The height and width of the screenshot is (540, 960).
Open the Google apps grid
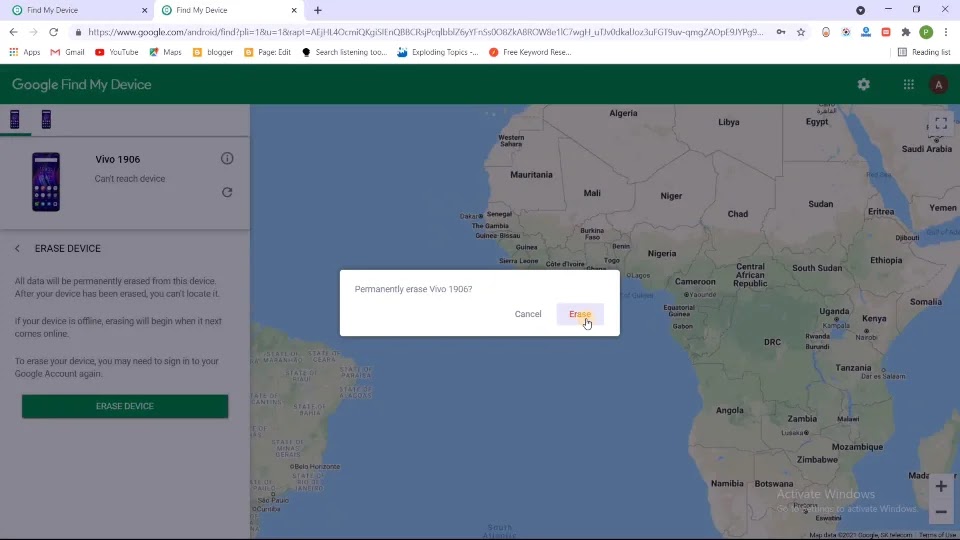(909, 84)
